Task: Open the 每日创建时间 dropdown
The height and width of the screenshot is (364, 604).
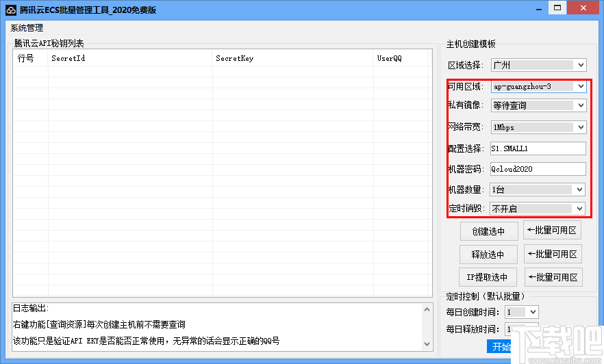Action: click(x=521, y=312)
